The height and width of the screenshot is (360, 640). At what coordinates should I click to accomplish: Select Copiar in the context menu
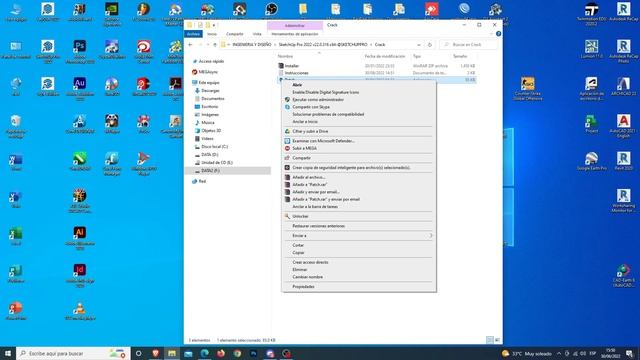(359, 253)
